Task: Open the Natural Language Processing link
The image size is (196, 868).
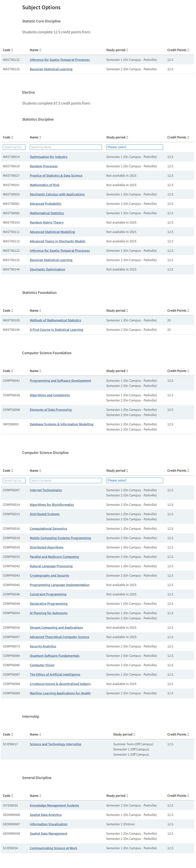Action: coord(51,566)
